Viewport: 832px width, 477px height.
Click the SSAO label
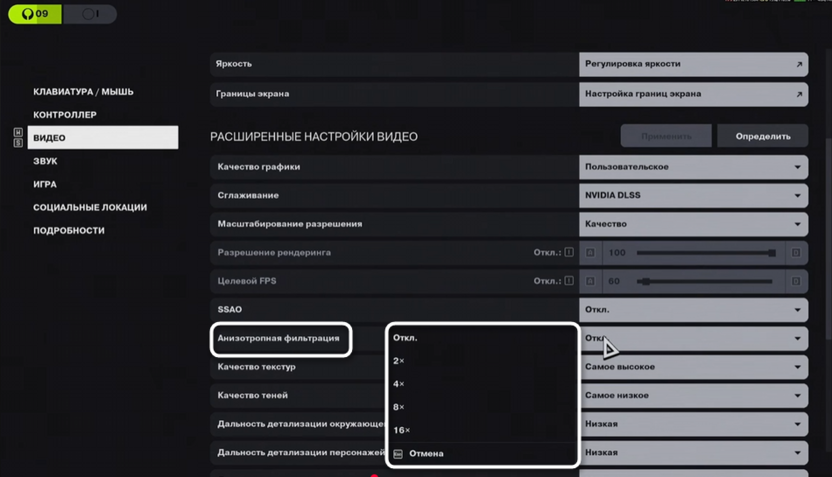click(229, 310)
